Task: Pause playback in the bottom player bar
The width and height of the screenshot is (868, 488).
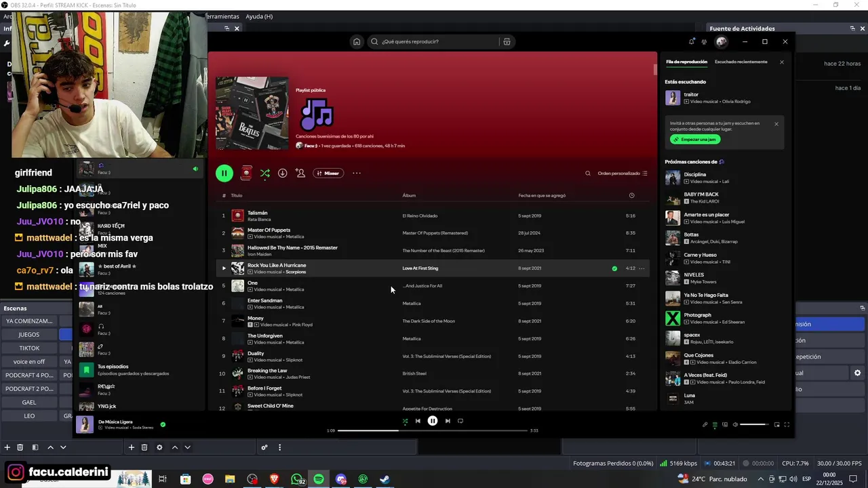Action: [x=433, y=421]
